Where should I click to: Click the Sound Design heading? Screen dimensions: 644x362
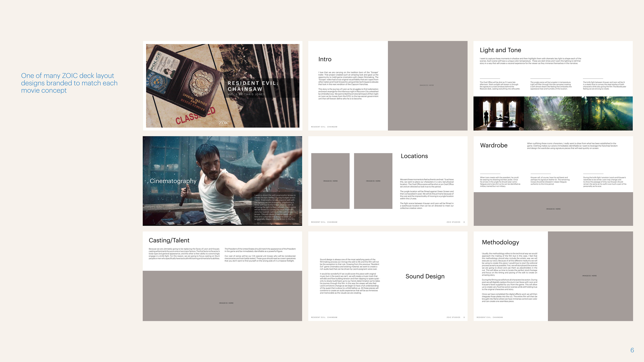click(x=425, y=276)
